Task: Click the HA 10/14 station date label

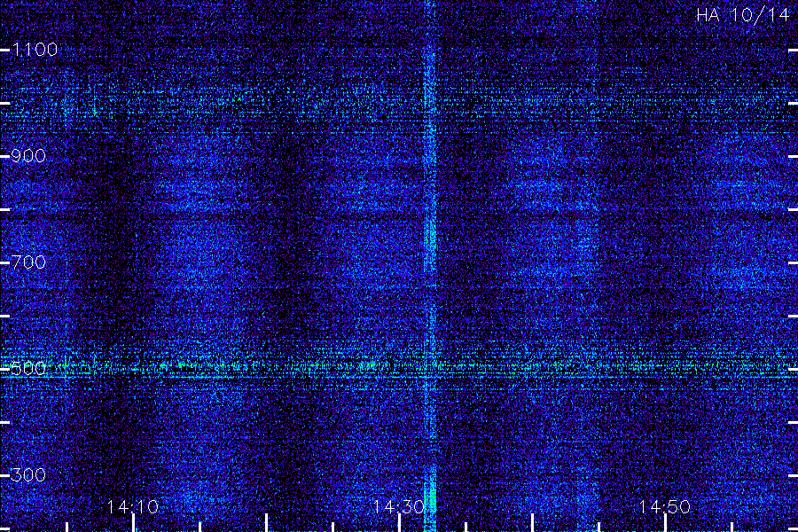Action: click(x=742, y=15)
